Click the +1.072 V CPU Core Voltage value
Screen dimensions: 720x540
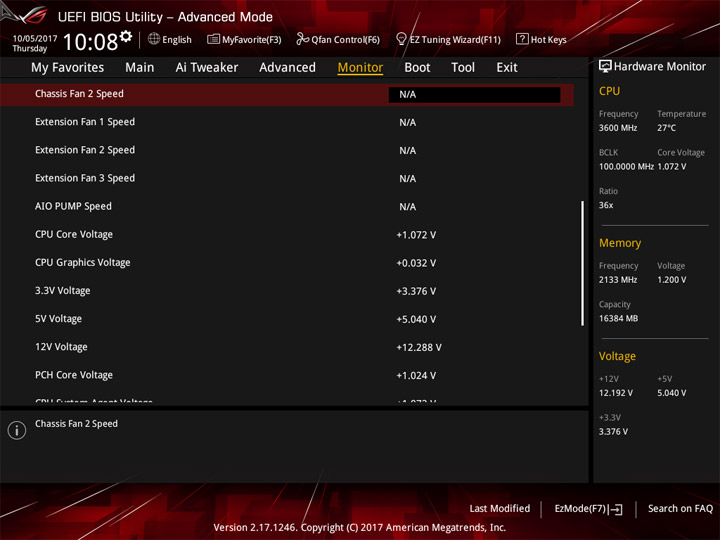coord(416,235)
